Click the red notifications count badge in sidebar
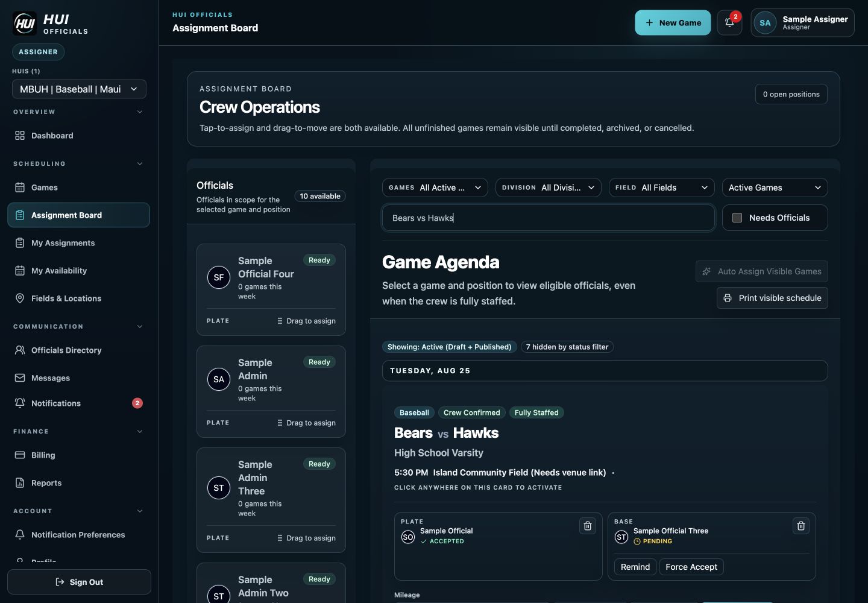 point(137,403)
